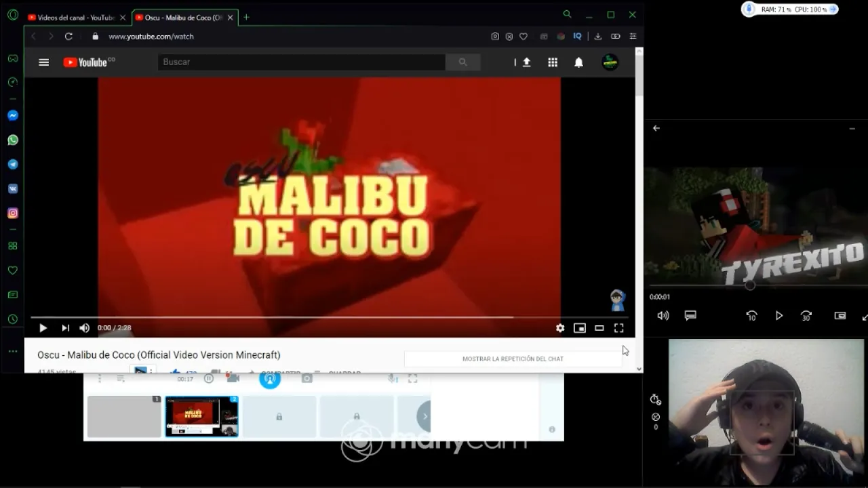Close the Videos del canal tab
This screenshot has height=488, width=868.
click(x=123, y=18)
